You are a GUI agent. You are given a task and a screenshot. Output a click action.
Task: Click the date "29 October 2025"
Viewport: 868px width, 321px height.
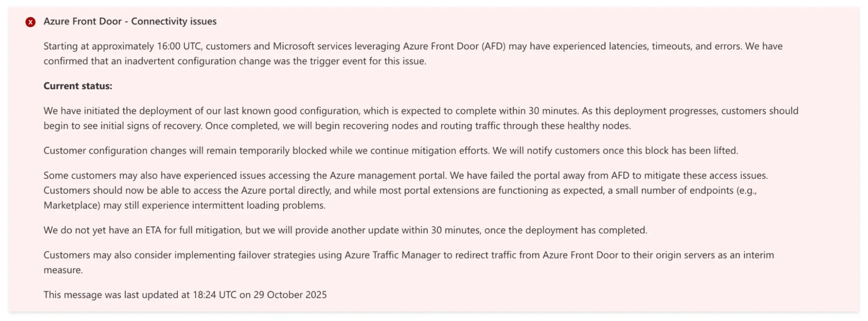tap(290, 295)
